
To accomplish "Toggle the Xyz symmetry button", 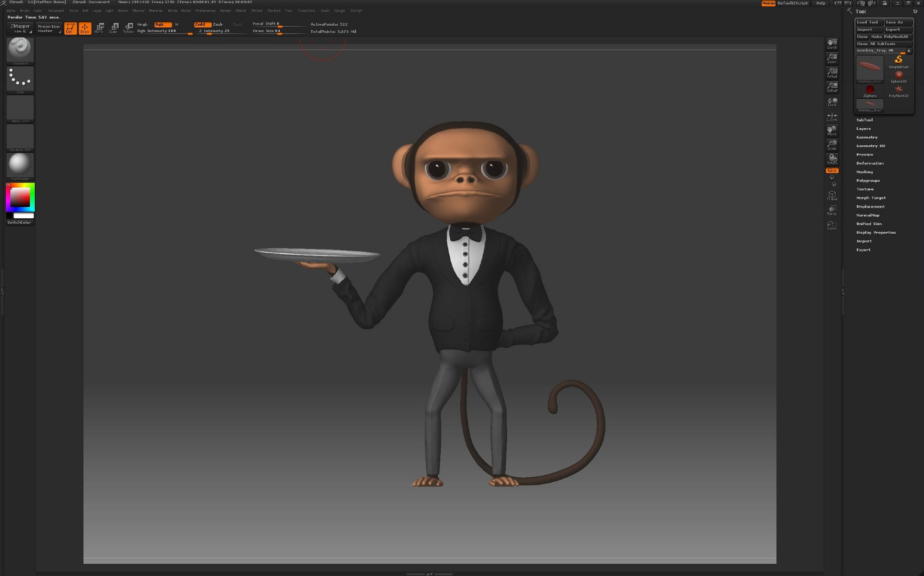I will coord(832,170).
